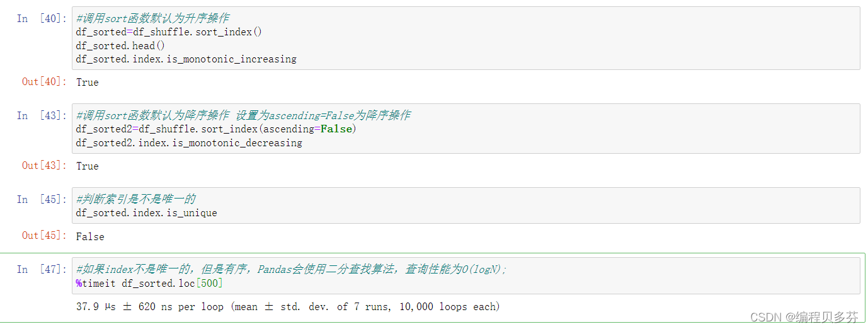Image resolution: width=868 pixels, height=329 pixels.
Task: Select the Out[43] output prompt
Action: (44, 166)
